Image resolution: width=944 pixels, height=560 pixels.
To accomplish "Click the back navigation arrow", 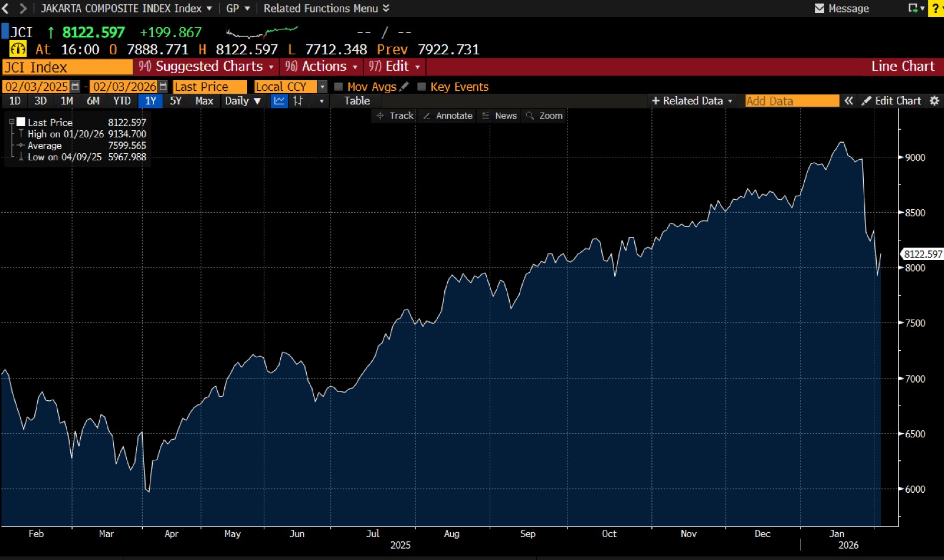I will tap(6, 8).
